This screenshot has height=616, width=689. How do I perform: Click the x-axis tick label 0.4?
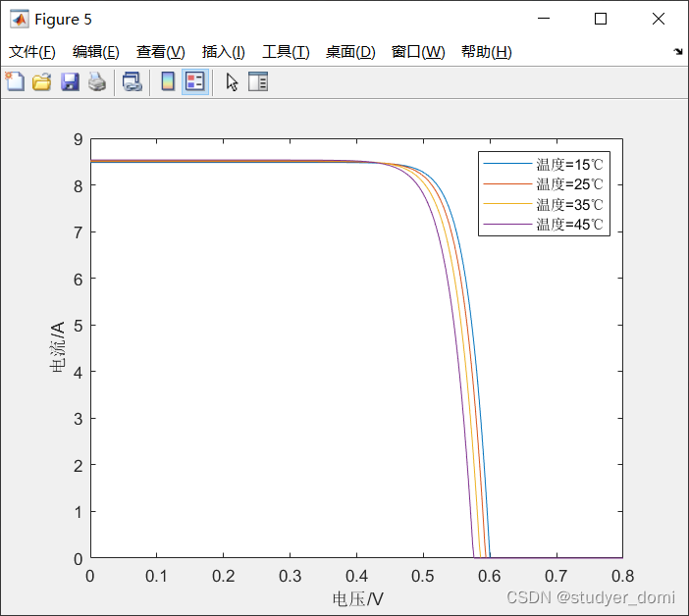coord(356,576)
